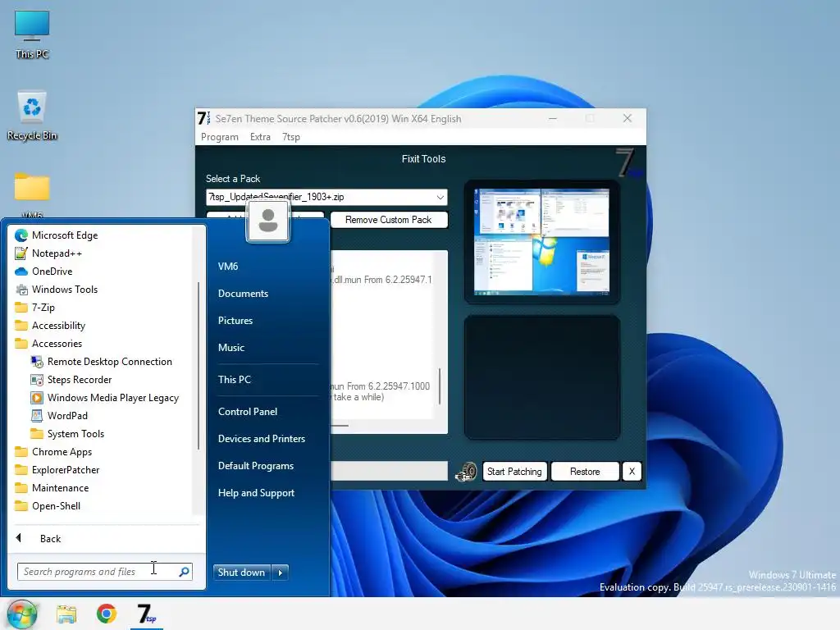Open Devices and Printers

click(262, 439)
